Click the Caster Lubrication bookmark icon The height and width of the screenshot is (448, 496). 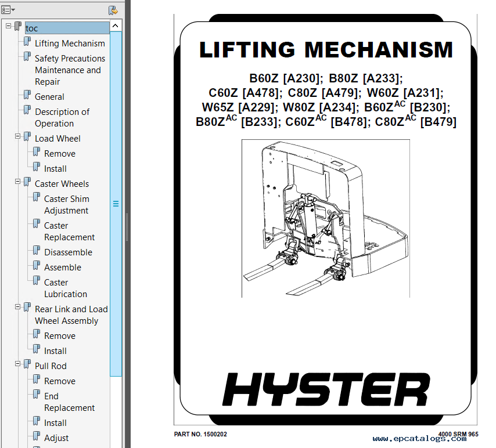tap(37, 280)
